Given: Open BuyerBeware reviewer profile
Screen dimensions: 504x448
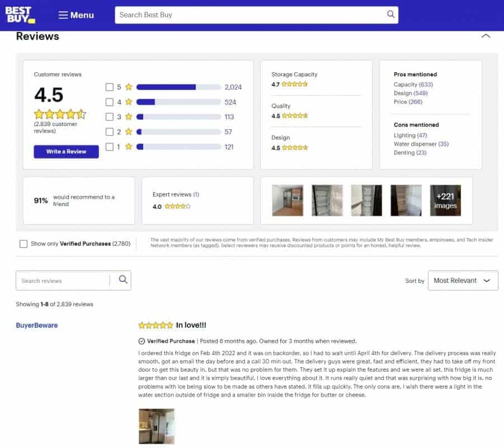Looking at the screenshot, I should point(37,325).
